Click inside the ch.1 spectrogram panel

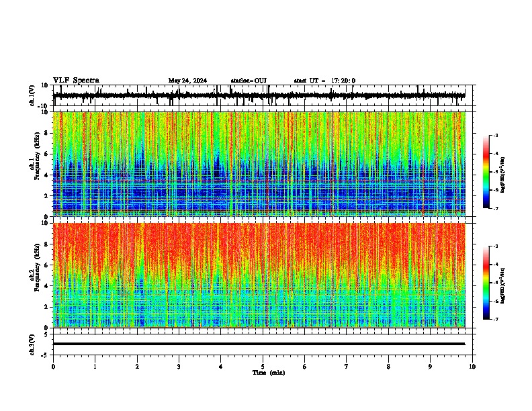click(x=259, y=164)
